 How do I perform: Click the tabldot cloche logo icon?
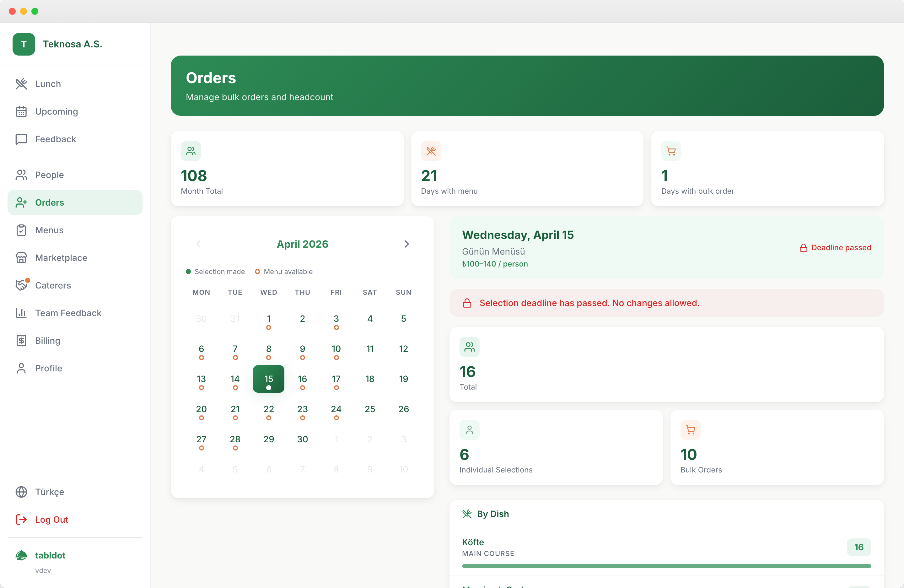point(21,556)
